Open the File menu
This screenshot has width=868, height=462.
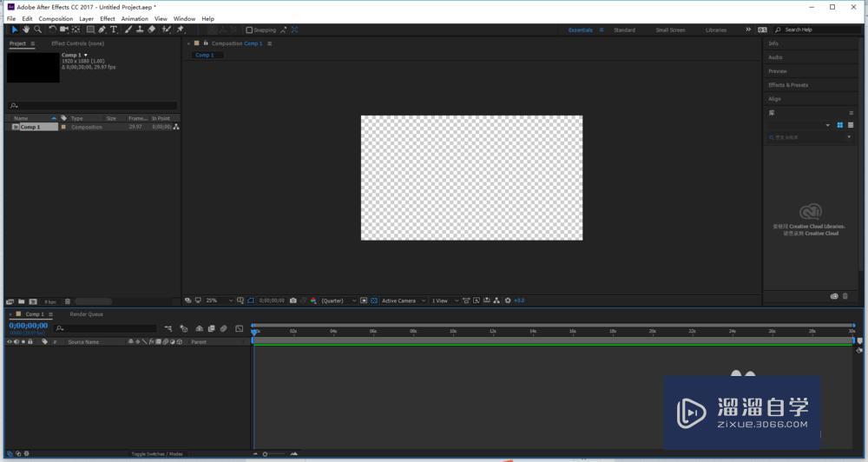click(x=11, y=18)
